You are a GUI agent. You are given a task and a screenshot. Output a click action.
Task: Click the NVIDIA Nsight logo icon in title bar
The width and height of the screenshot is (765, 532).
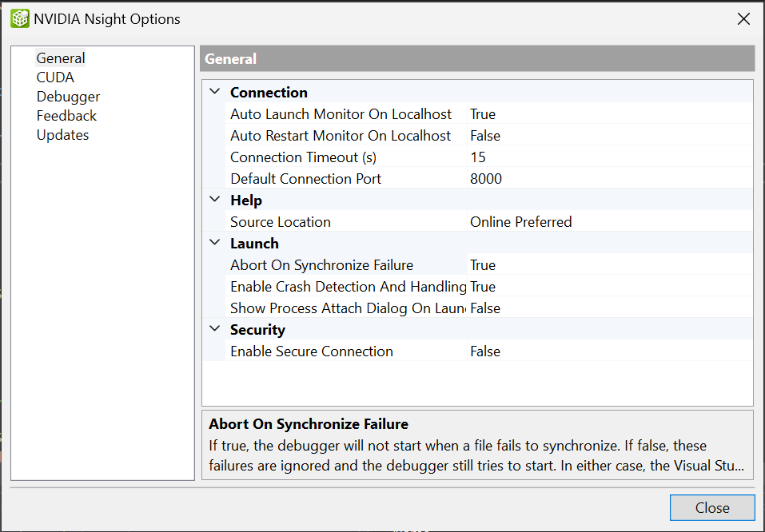point(19,19)
